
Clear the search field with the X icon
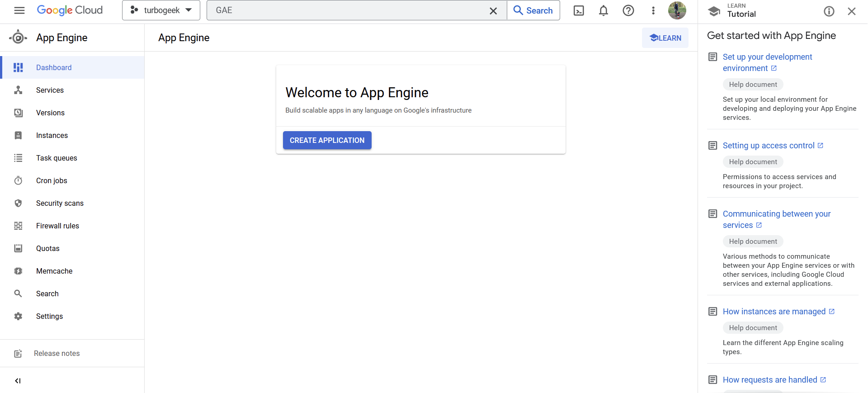493,11
